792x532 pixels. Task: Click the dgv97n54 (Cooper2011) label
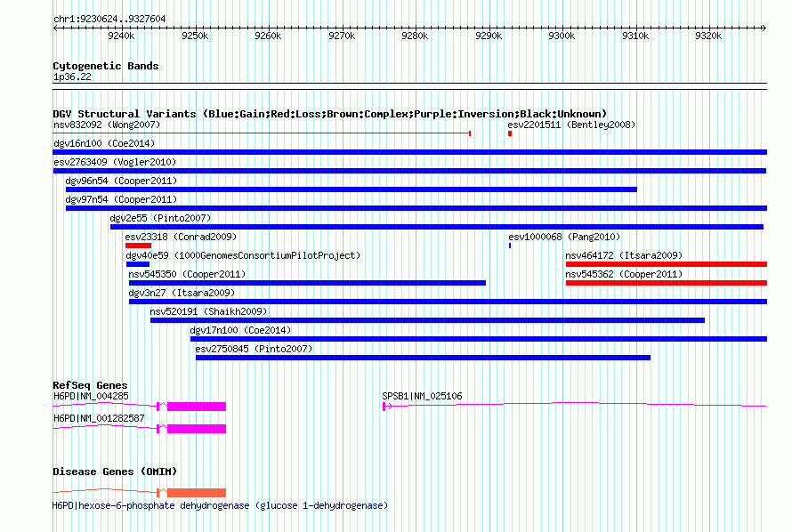(121, 199)
